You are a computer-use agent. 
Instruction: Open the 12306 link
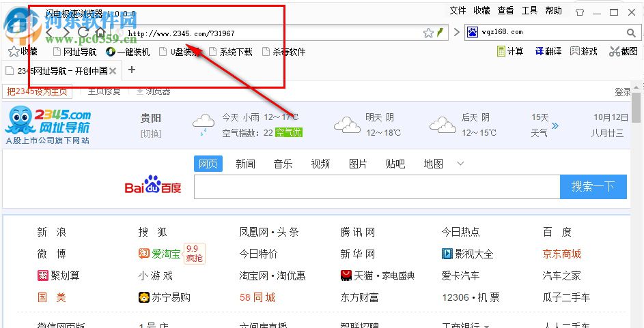456,297
